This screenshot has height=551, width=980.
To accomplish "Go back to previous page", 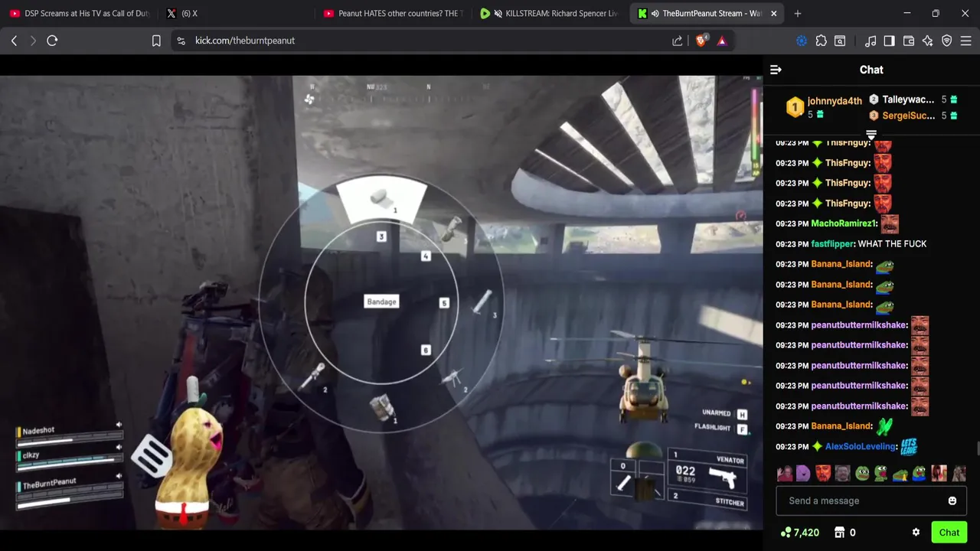I will tap(14, 41).
